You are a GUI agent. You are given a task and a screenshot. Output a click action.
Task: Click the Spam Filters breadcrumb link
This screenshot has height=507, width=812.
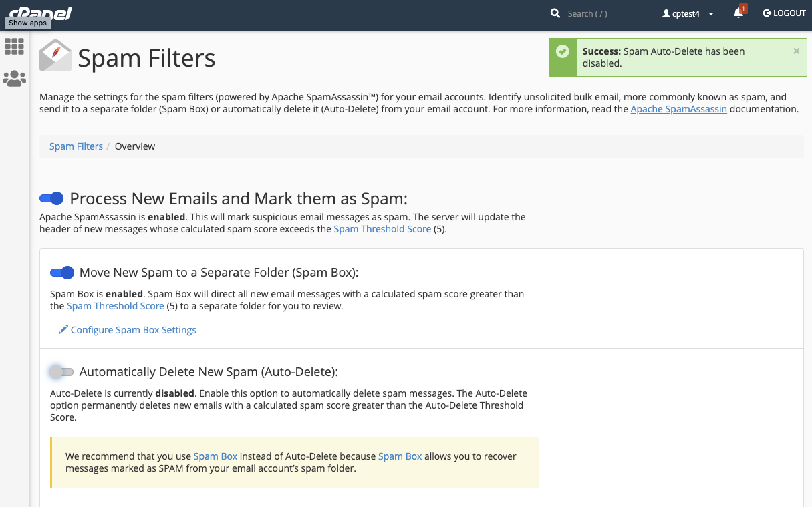coord(76,146)
